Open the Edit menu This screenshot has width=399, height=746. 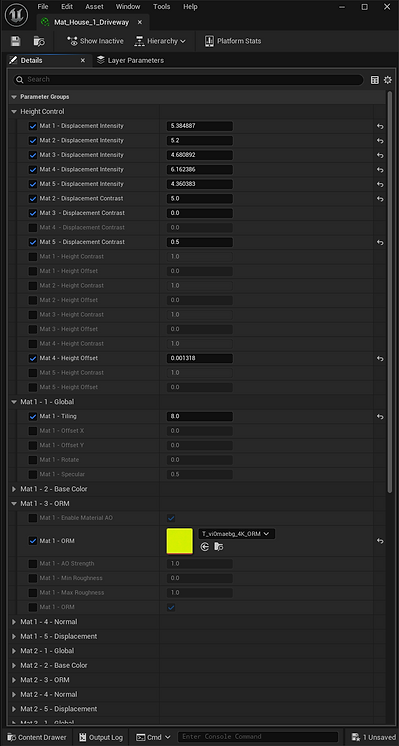click(x=67, y=7)
